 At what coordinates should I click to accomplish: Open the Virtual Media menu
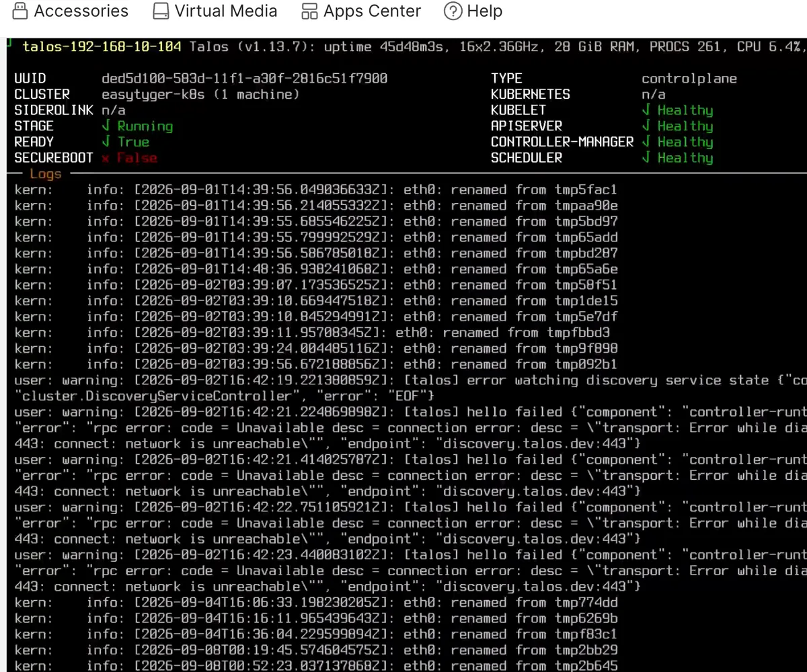[215, 11]
